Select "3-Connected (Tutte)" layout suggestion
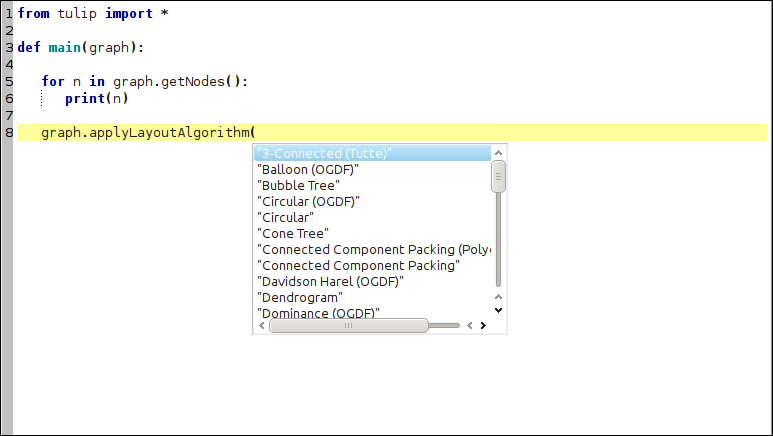This screenshot has height=436, width=773. click(x=324, y=153)
